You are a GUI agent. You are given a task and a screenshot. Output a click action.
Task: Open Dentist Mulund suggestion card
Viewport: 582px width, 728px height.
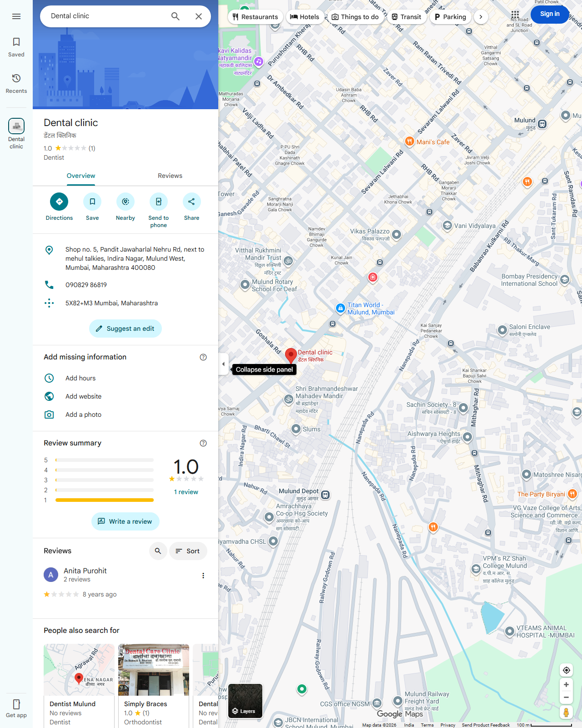pyautogui.click(x=79, y=686)
